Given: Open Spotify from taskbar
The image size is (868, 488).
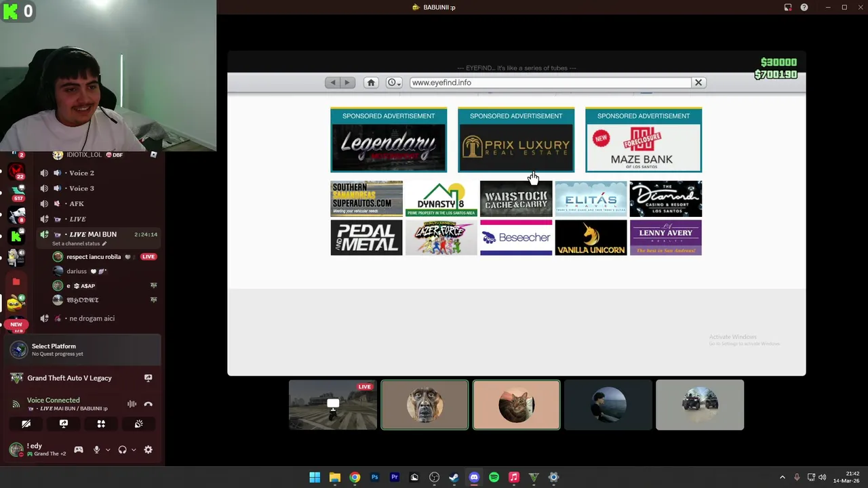Looking at the screenshot, I should coord(494,477).
